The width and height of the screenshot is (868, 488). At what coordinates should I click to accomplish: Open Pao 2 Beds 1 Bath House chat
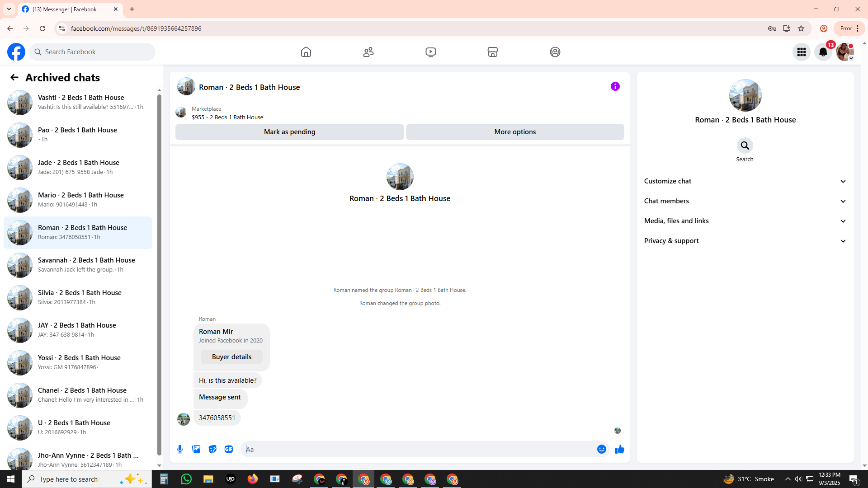(78, 135)
